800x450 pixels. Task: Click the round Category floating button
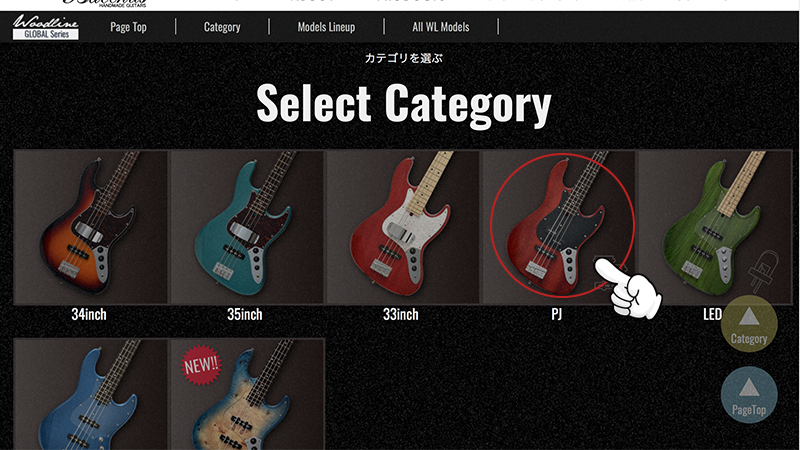coord(749,323)
